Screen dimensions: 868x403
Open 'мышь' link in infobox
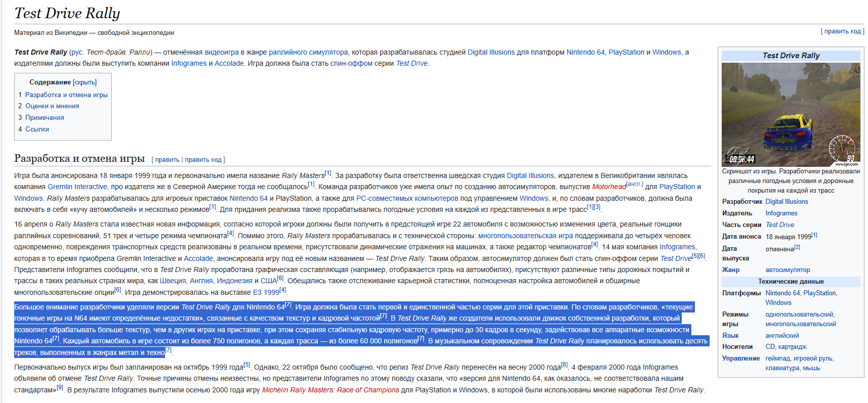[811, 368]
